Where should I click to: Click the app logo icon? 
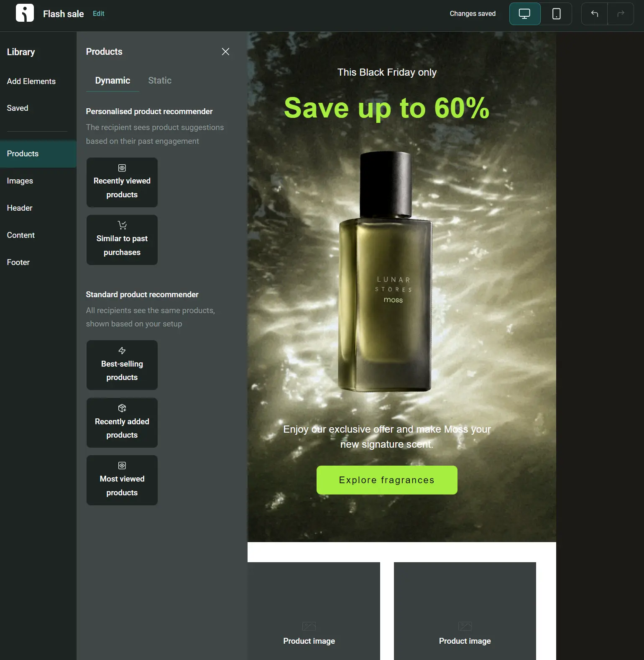pos(25,13)
